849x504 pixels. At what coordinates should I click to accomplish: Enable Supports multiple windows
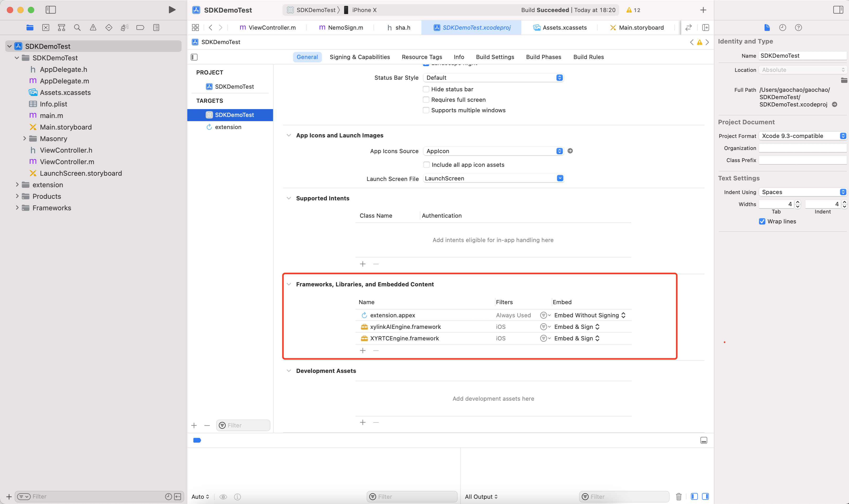coord(426,110)
